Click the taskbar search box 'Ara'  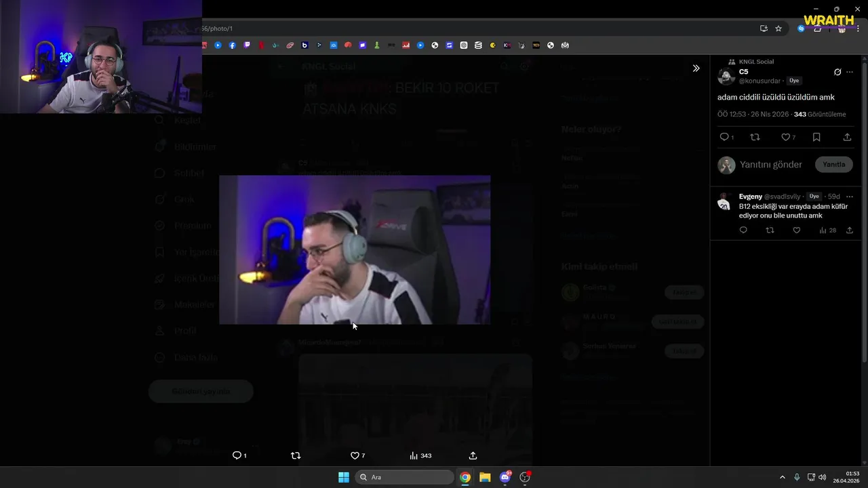pos(404,477)
